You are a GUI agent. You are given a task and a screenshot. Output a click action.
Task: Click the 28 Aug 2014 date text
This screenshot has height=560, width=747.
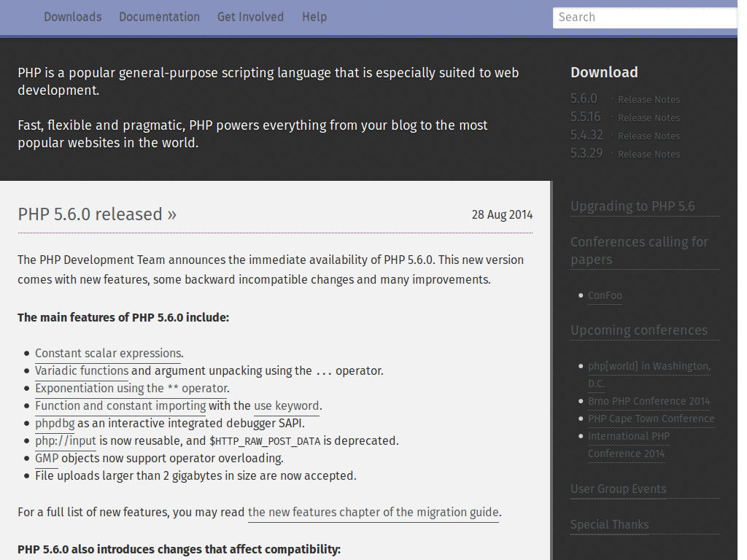(502, 215)
